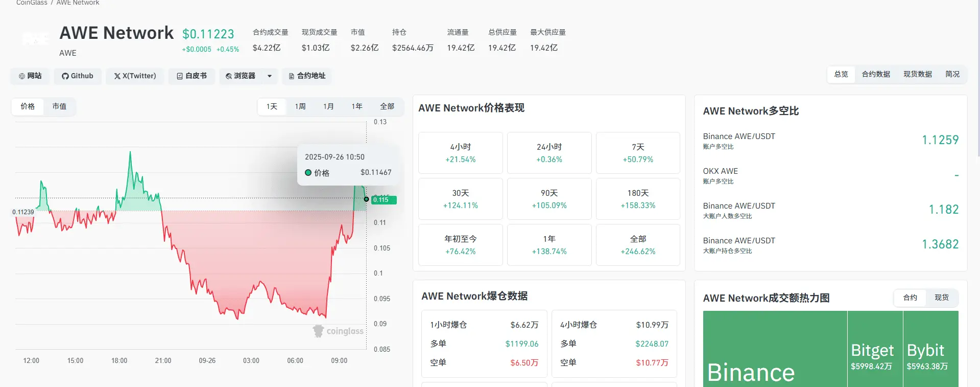
Task: Click the 市值 $2.26亿 stat
Action: [365, 40]
